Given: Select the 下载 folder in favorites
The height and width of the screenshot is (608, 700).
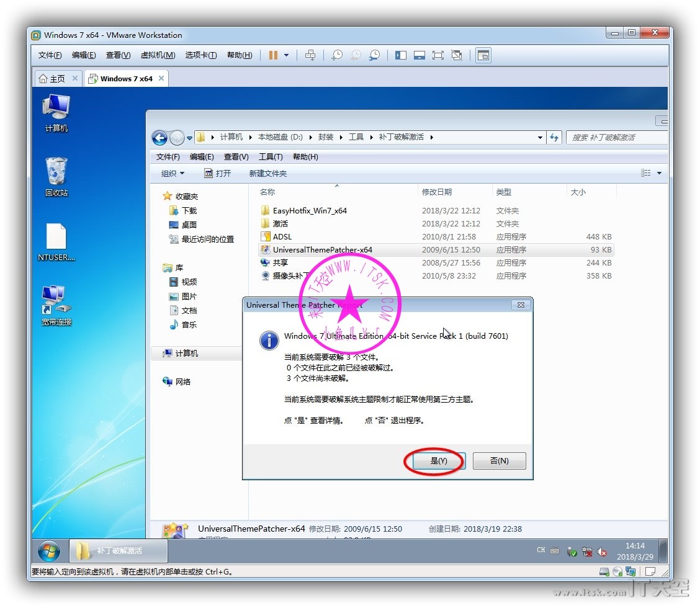Looking at the screenshot, I should click(189, 211).
